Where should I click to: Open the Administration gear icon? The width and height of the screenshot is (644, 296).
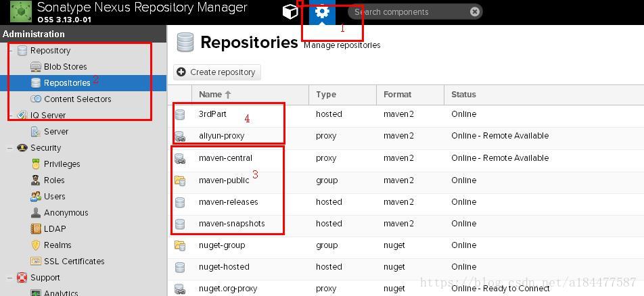[322, 11]
